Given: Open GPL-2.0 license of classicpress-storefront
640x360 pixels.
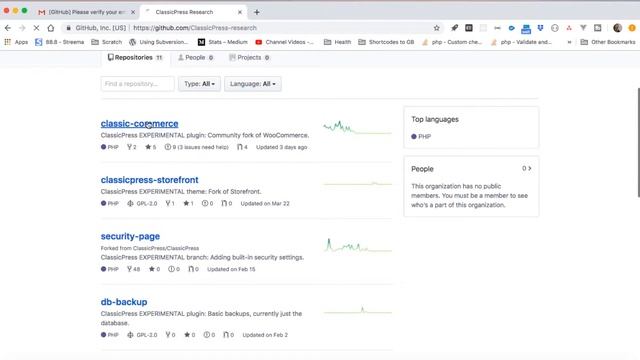Looking at the screenshot, I should click(x=142, y=203).
